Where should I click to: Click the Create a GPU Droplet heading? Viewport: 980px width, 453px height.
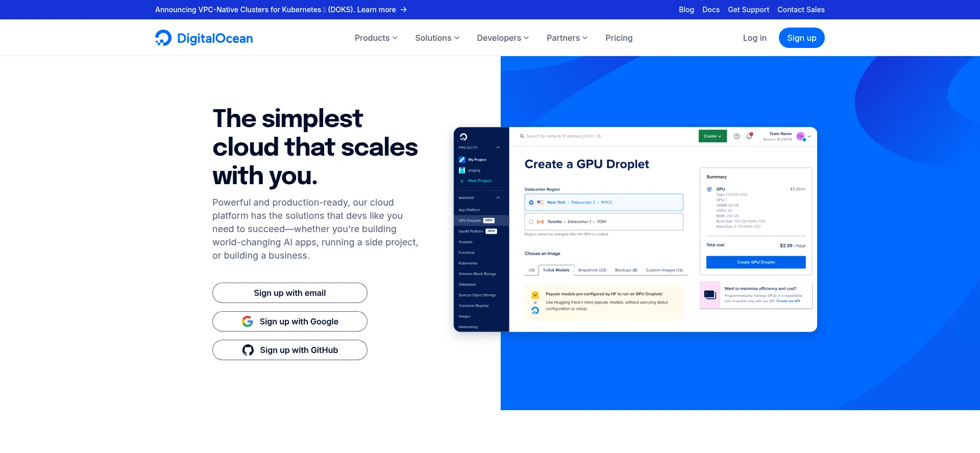click(587, 164)
